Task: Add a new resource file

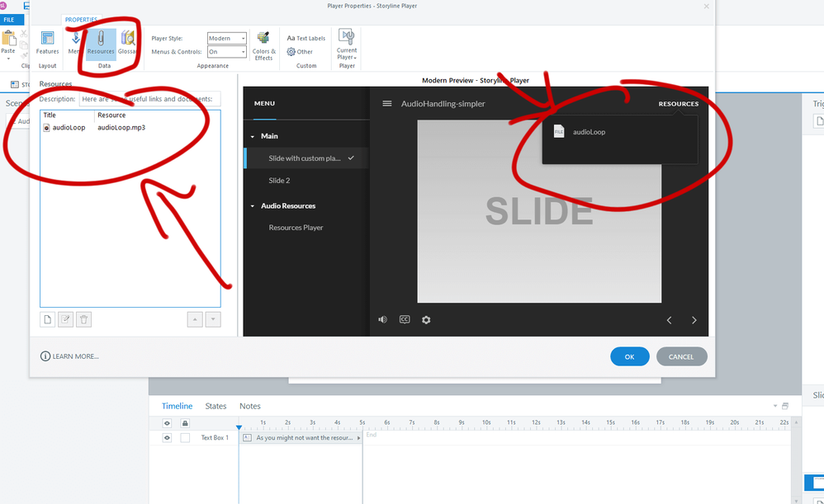Action: point(48,319)
